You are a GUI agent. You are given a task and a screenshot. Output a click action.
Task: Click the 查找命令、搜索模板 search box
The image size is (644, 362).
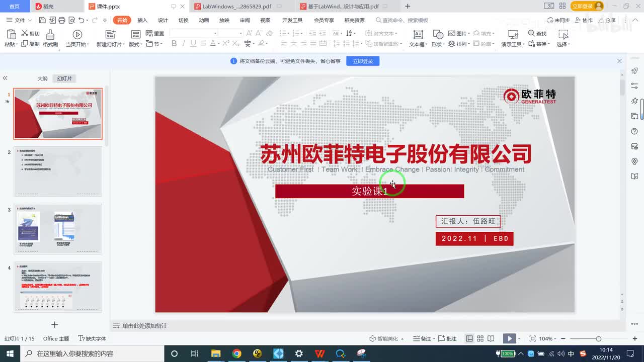(402, 20)
